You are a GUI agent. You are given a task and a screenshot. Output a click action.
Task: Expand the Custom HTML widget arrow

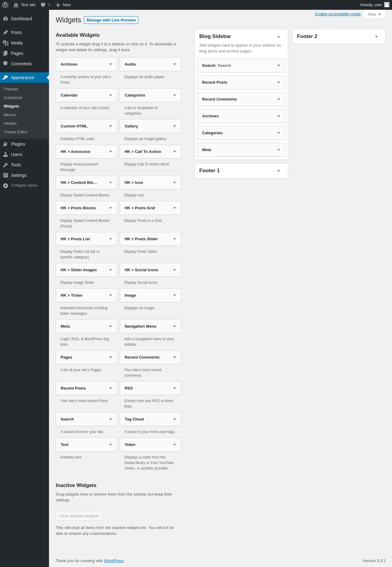[x=111, y=126]
